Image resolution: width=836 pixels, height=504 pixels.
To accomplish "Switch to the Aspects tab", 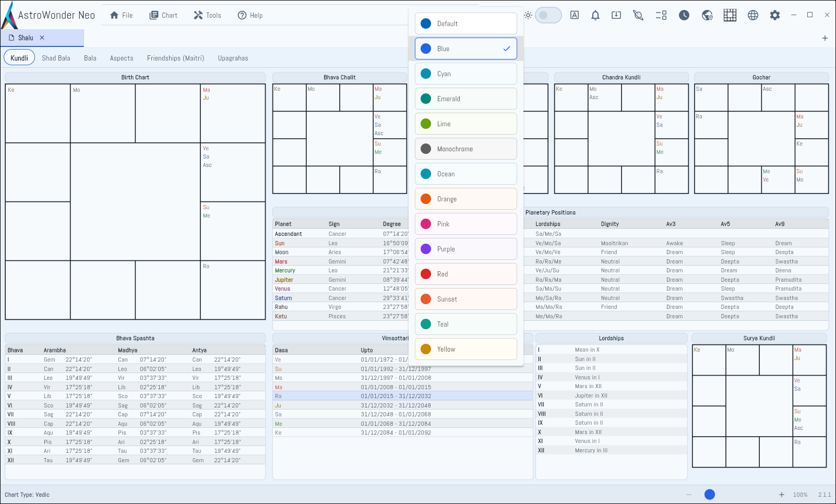I will click(x=122, y=58).
